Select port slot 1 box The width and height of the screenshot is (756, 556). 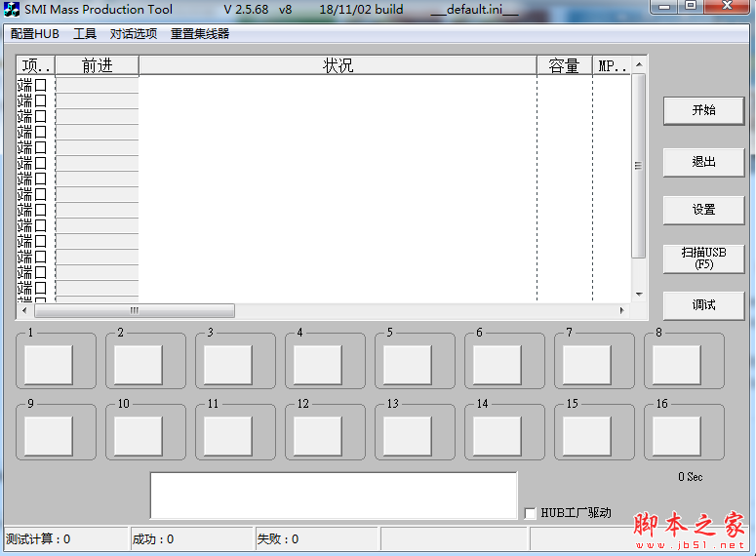pos(48,365)
